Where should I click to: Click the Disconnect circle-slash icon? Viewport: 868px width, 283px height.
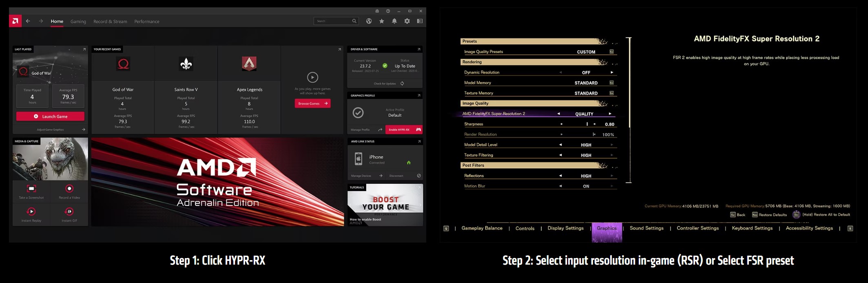[x=419, y=176]
